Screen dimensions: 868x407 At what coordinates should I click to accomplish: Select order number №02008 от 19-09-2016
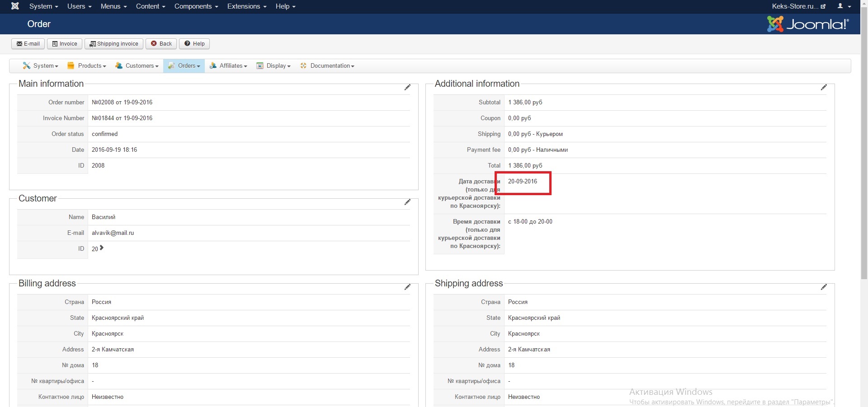click(122, 103)
